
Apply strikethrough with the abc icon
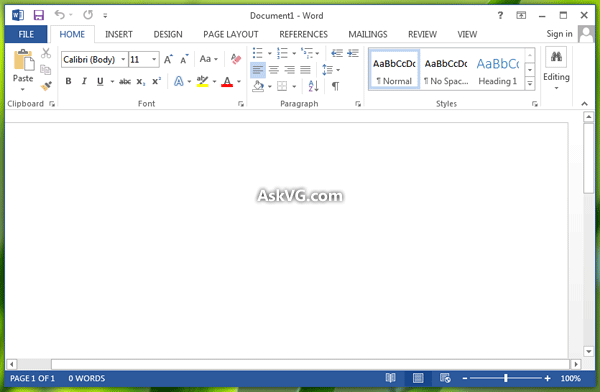click(x=125, y=82)
